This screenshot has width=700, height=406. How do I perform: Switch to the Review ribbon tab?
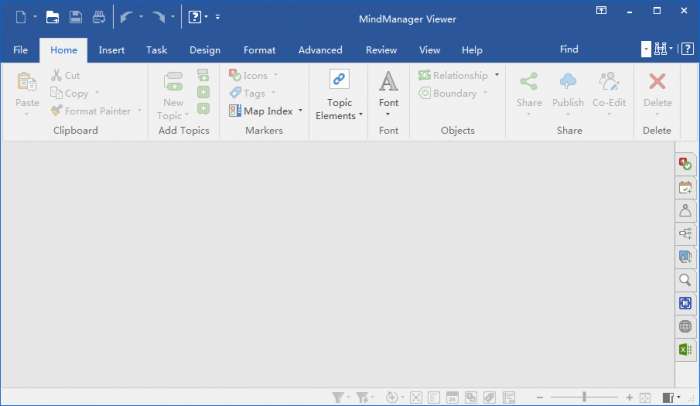click(x=381, y=50)
